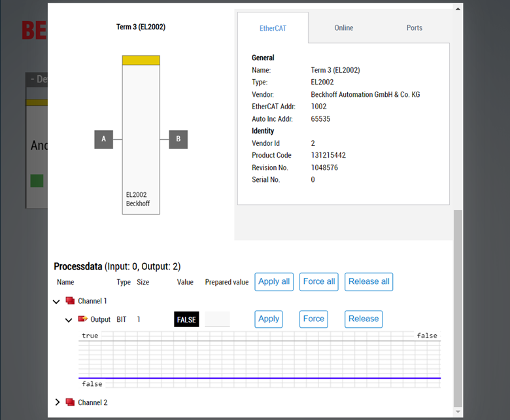This screenshot has height=420, width=510.
Task: Click port B connector box
Action: (x=178, y=139)
